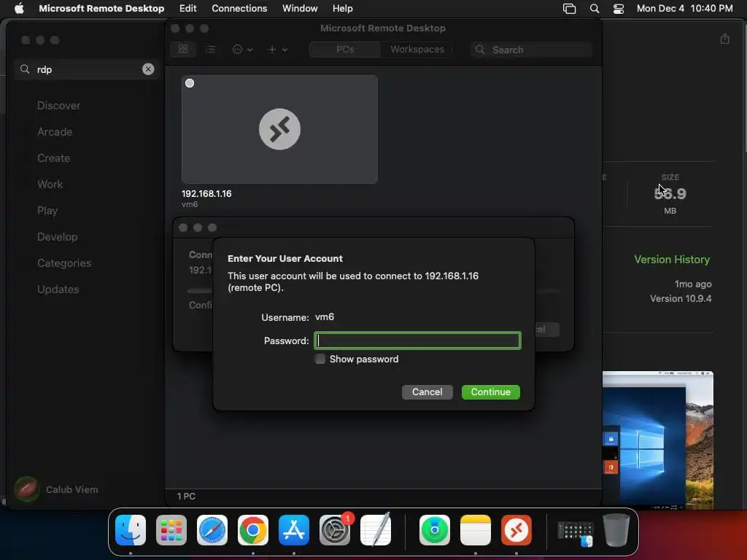Open the Microsoft Remote Desktop app menu

click(101, 9)
